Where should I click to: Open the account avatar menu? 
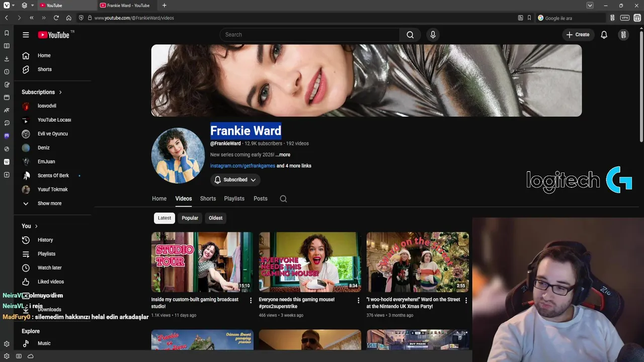[623, 35]
